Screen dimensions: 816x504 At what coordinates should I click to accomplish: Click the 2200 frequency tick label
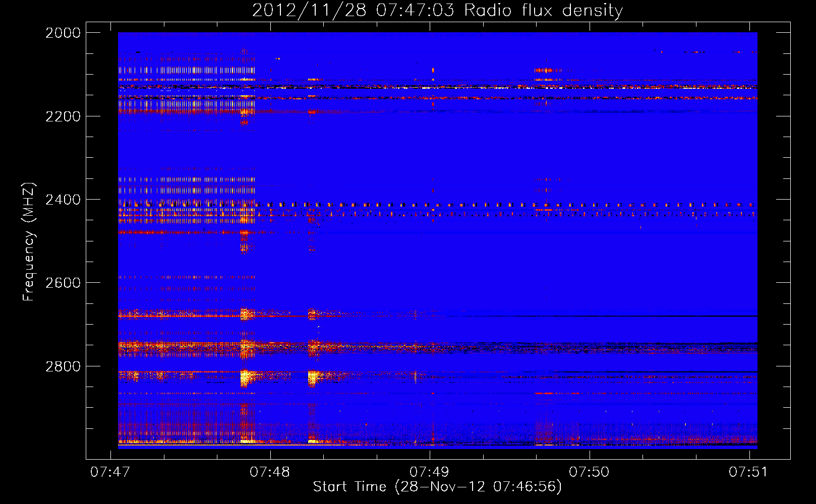63,116
